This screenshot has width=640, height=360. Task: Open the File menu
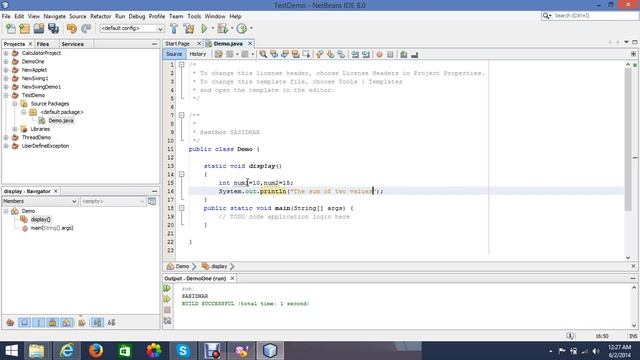tap(6, 16)
